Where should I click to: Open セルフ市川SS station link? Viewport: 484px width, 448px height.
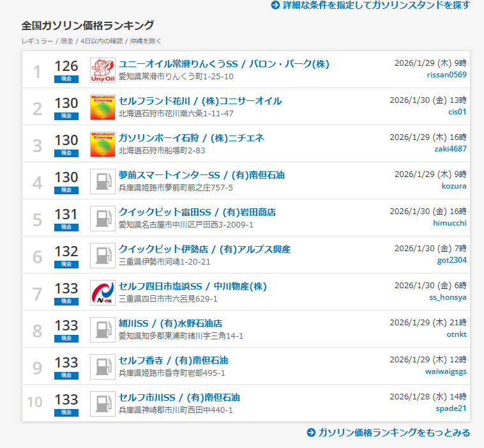[179, 398]
